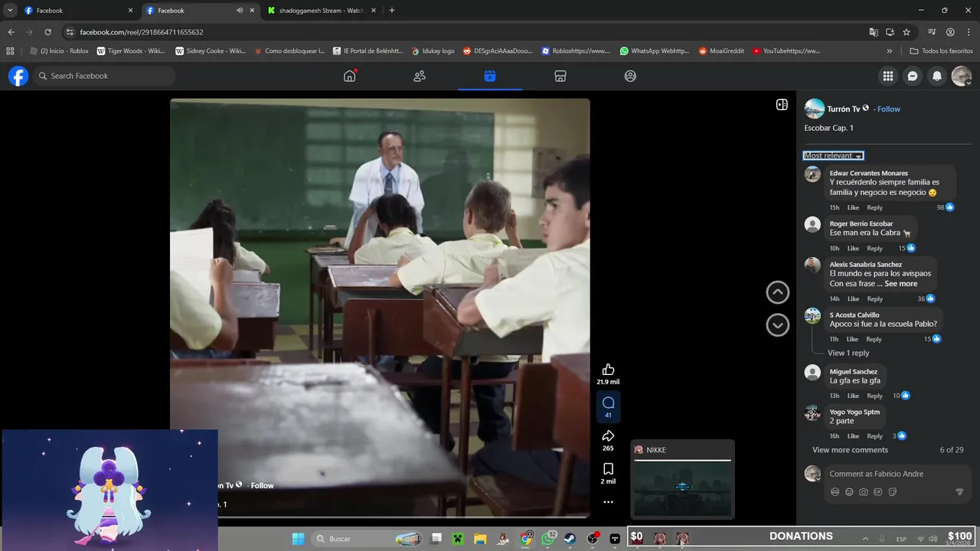Open the WhatsApp Web bookmark
Screen dimensions: 980x551
[x=655, y=51]
